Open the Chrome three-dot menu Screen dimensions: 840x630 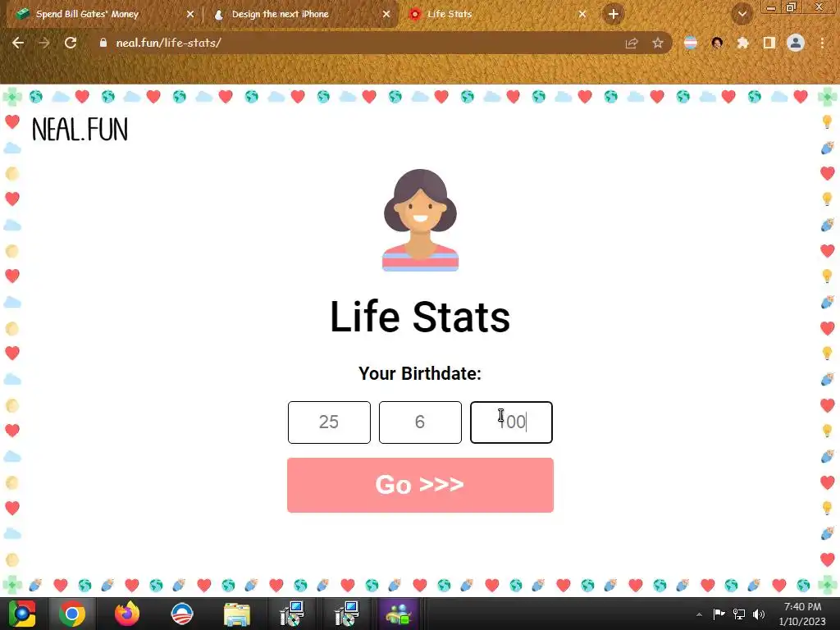822,43
